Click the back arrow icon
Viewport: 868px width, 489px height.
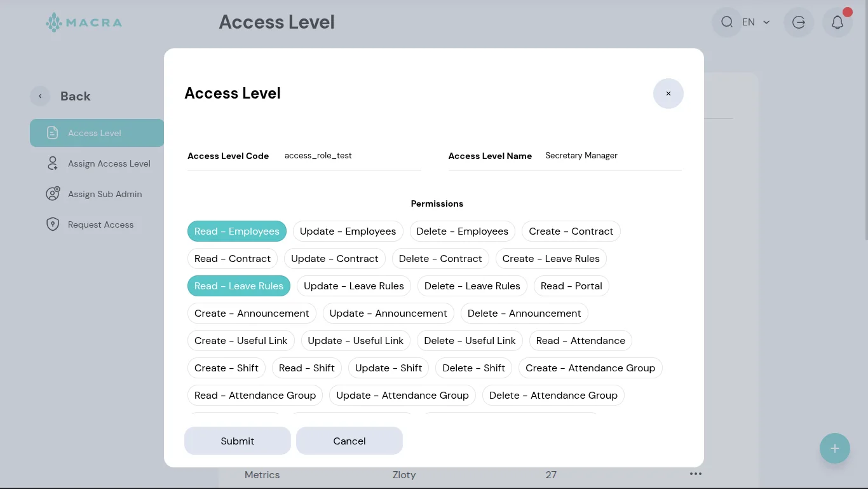pyautogui.click(x=40, y=96)
